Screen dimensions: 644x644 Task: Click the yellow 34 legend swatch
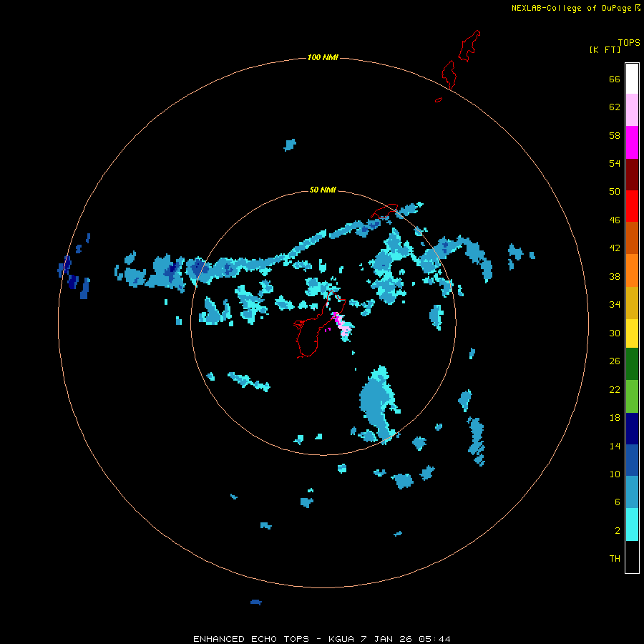click(x=632, y=333)
